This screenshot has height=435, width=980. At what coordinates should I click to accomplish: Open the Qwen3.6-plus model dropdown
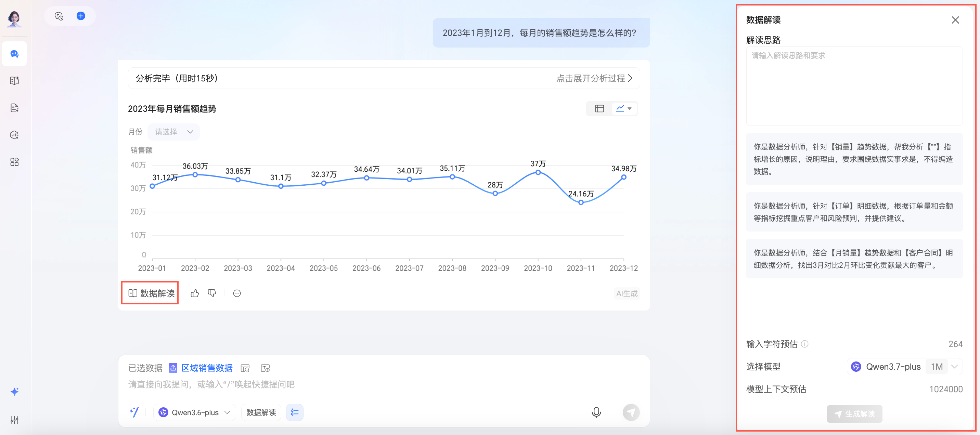[x=195, y=412]
